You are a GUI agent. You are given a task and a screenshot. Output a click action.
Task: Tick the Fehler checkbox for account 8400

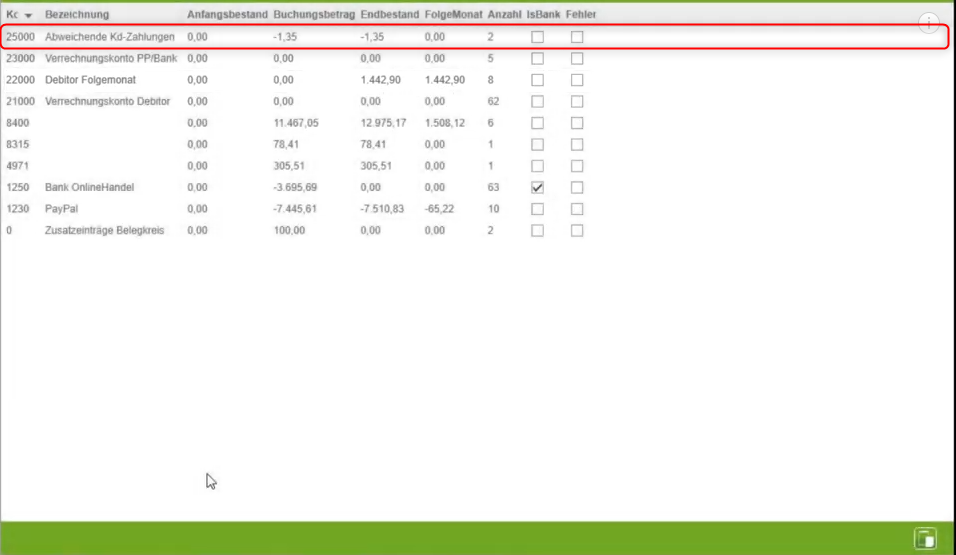577,123
